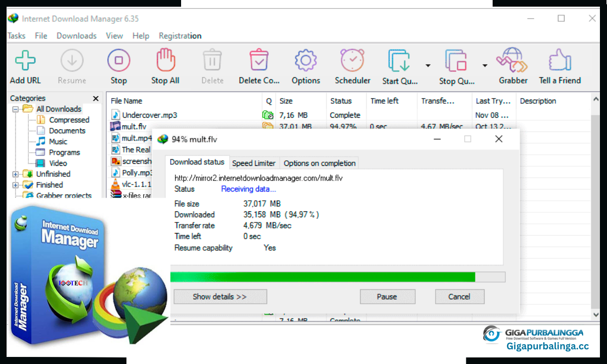The image size is (607, 364).
Task: Switch to Speed Limiter tab
Action: click(x=254, y=163)
